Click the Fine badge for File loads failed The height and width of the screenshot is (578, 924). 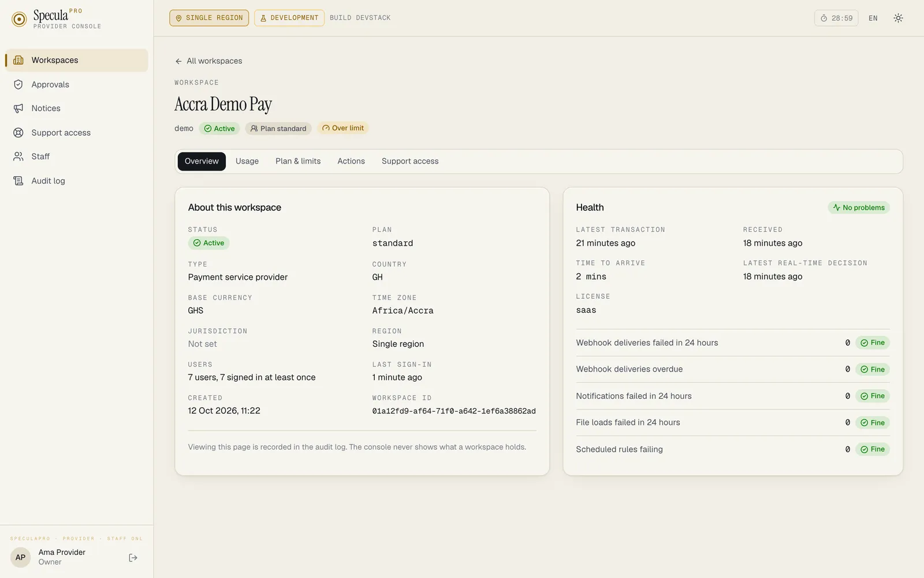click(873, 423)
